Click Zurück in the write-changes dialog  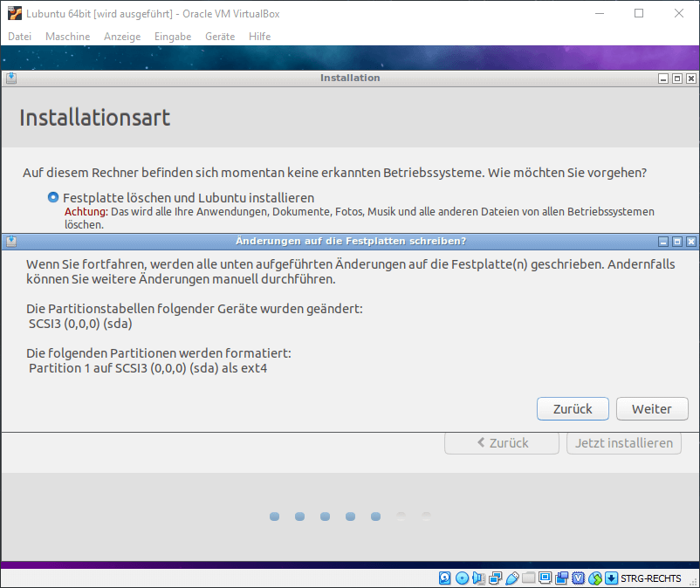pyautogui.click(x=573, y=408)
